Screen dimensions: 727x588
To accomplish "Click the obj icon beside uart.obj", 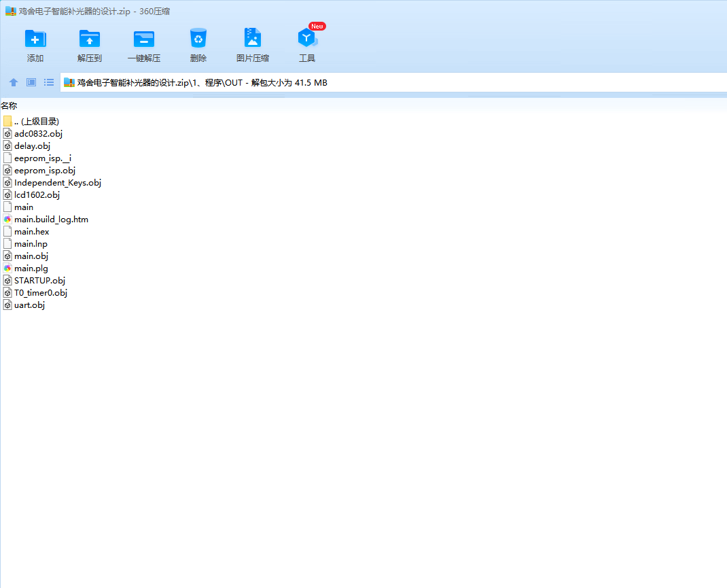I will [7, 305].
